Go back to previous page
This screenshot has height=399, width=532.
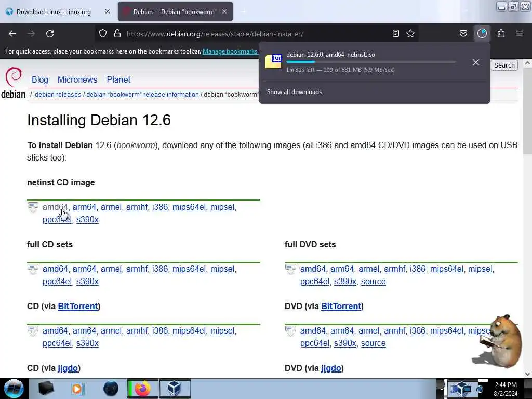tap(12, 34)
